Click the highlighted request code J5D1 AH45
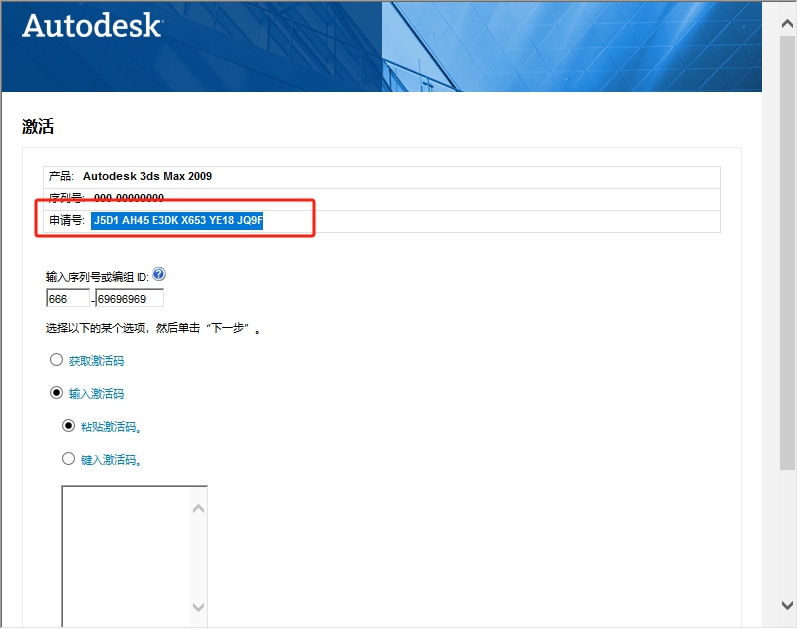Image resolution: width=798 pixels, height=629 pixels. (x=177, y=221)
